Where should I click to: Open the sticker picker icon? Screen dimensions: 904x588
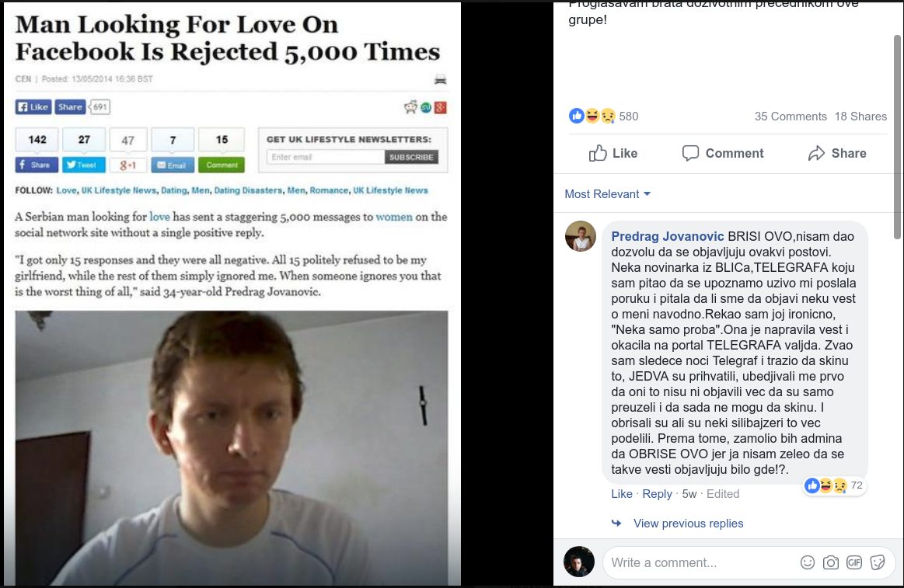[x=878, y=562]
